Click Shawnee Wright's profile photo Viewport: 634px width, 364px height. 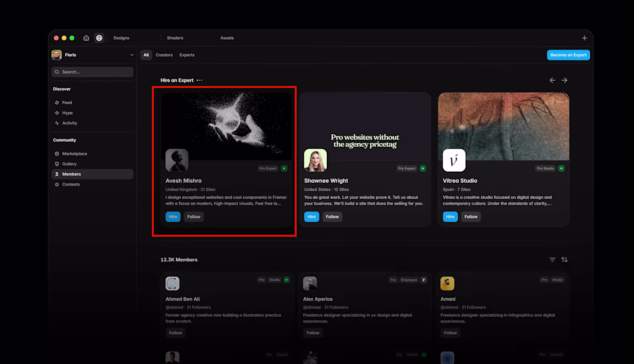tap(315, 160)
